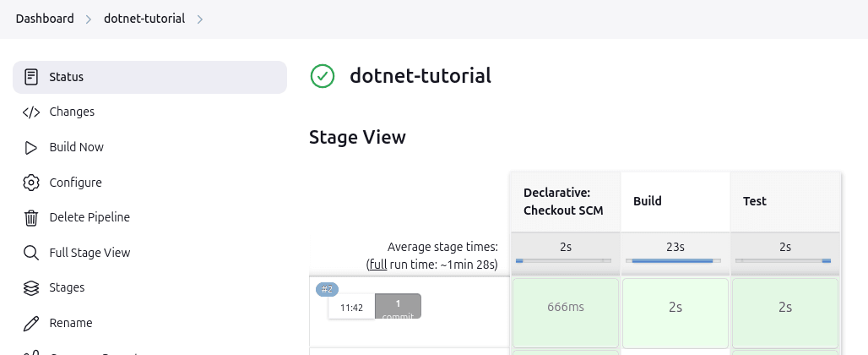Click the Build stage average time bar
This screenshot has width=868, height=355.
tap(675, 261)
